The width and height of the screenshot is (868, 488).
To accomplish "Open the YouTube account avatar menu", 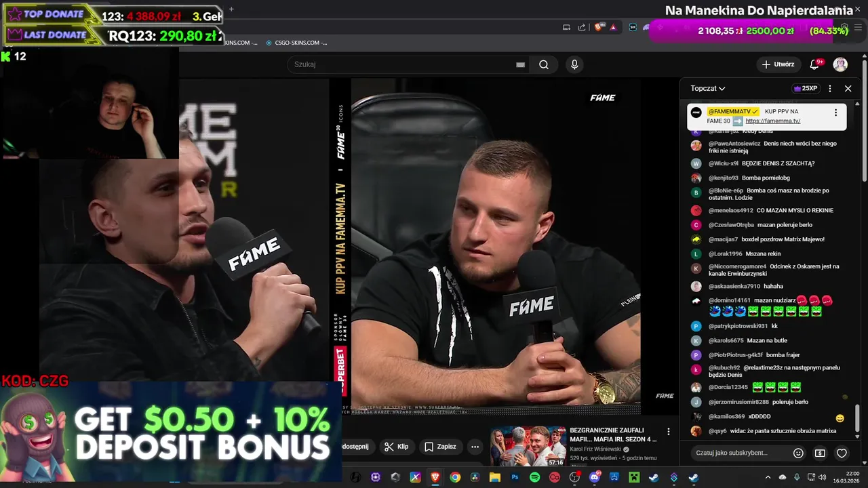I will click(840, 64).
